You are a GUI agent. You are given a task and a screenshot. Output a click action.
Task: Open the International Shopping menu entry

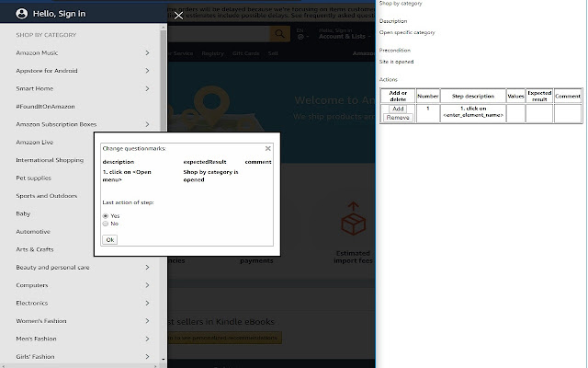click(x=50, y=160)
